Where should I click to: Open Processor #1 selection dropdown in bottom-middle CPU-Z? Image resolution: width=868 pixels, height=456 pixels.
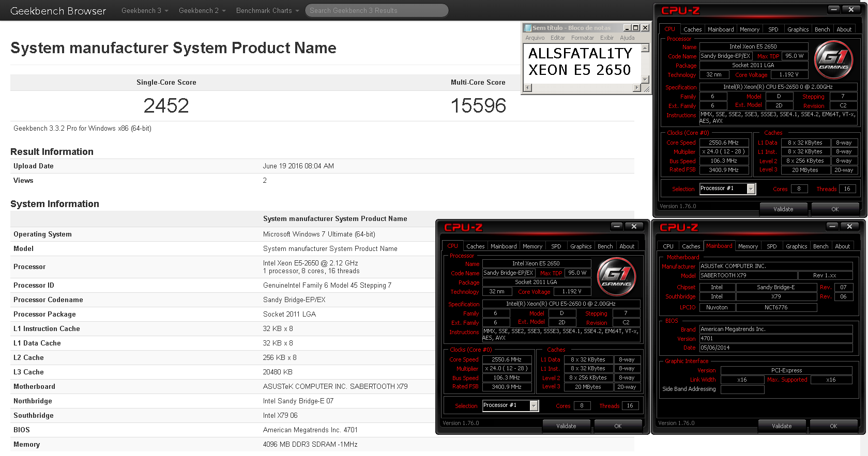click(x=534, y=406)
